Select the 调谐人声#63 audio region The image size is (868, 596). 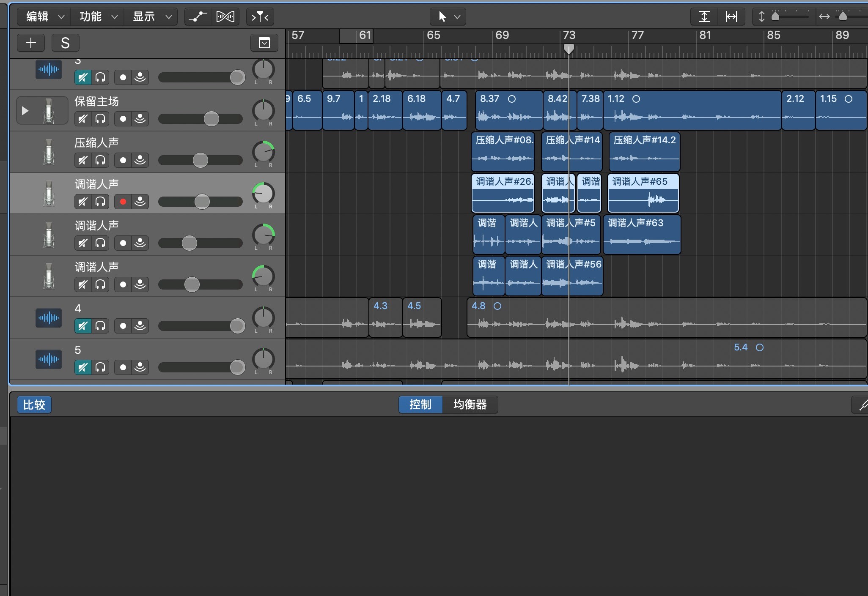click(x=641, y=235)
